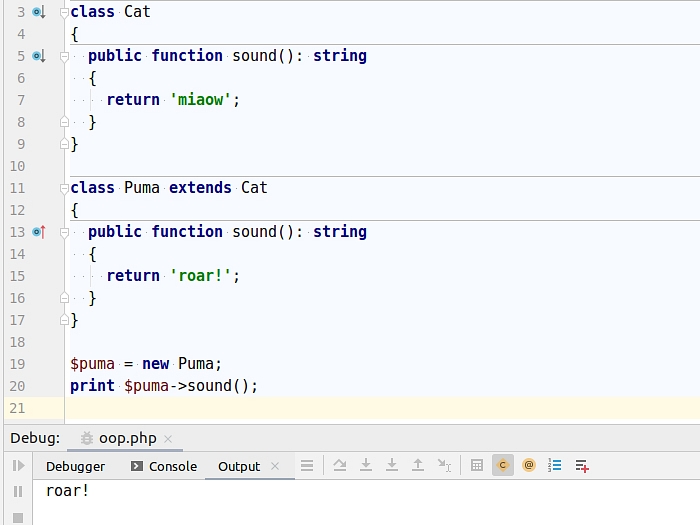Close the oop.php debug session tab
The width and height of the screenshot is (700, 525).
[168, 439]
